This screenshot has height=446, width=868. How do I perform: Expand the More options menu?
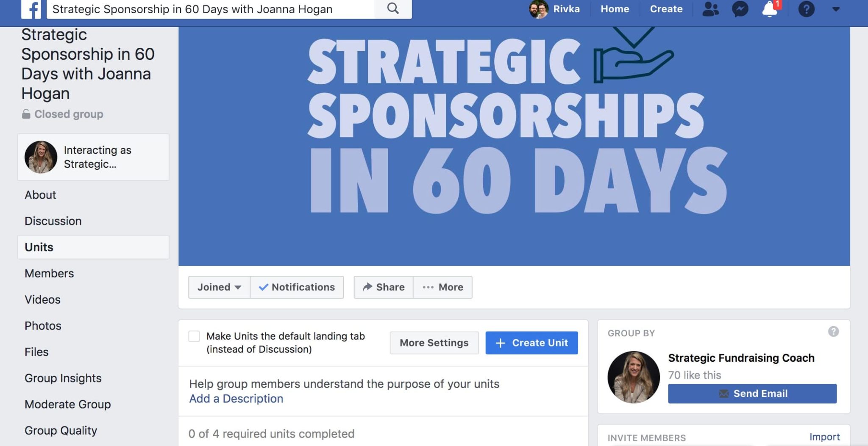tap(442, 287)
